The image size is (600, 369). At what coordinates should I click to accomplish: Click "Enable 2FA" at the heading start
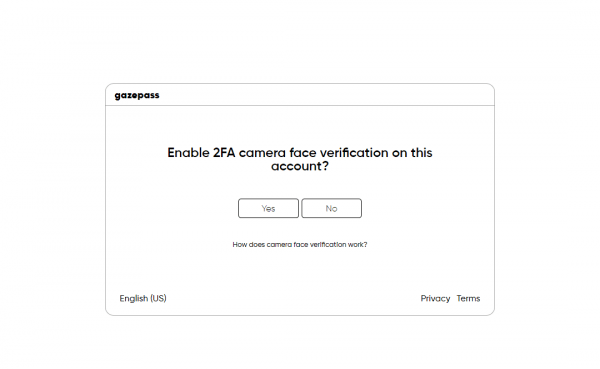[x=201, y=153]
